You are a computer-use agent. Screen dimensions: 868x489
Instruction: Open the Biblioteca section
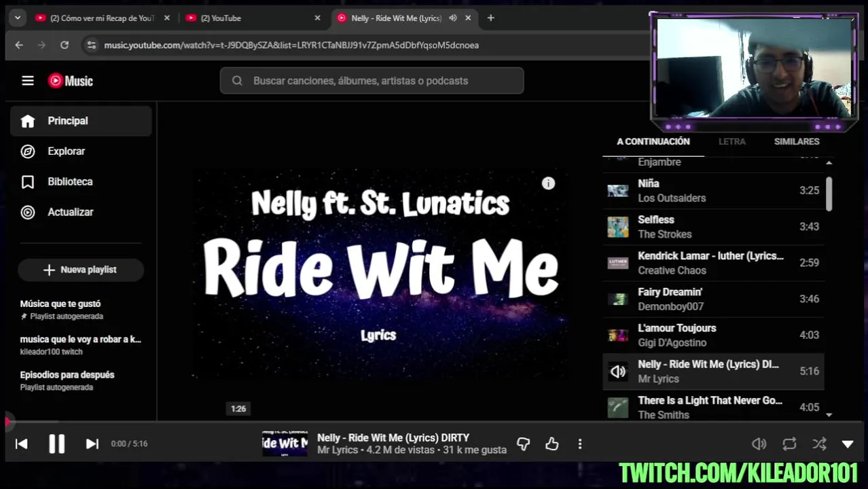click(x=81, y=182)
